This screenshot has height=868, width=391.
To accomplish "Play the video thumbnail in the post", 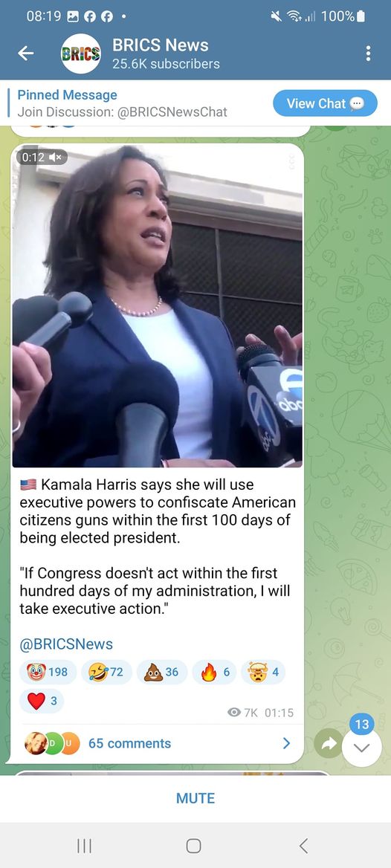I will (158, 305).
